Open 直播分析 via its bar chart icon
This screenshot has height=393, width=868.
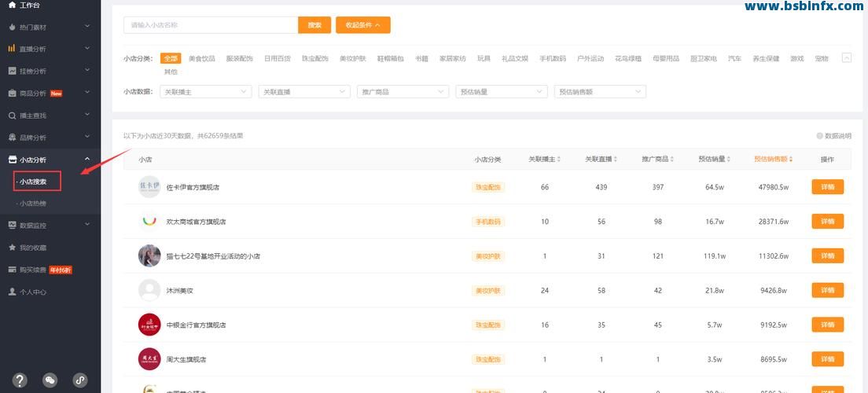pos(12,49)
